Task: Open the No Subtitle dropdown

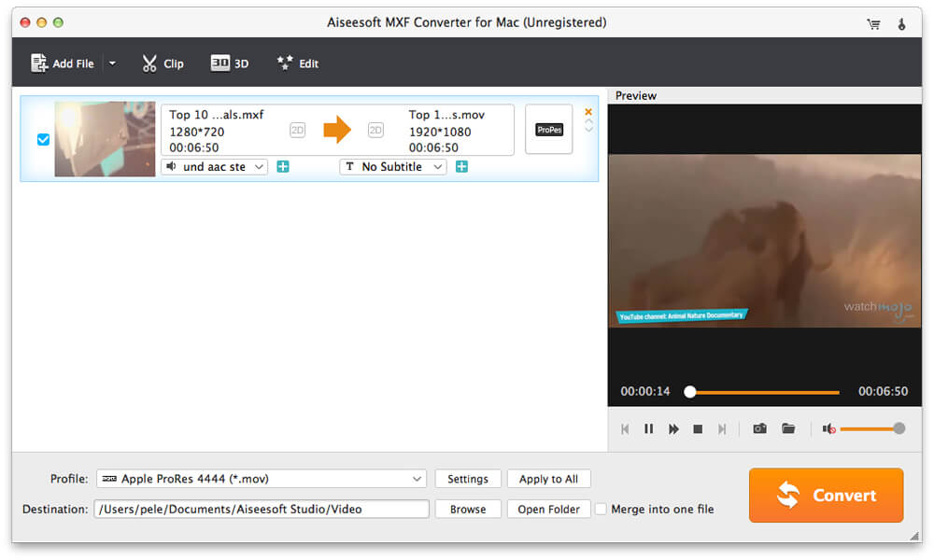Action: click(392, 167)
